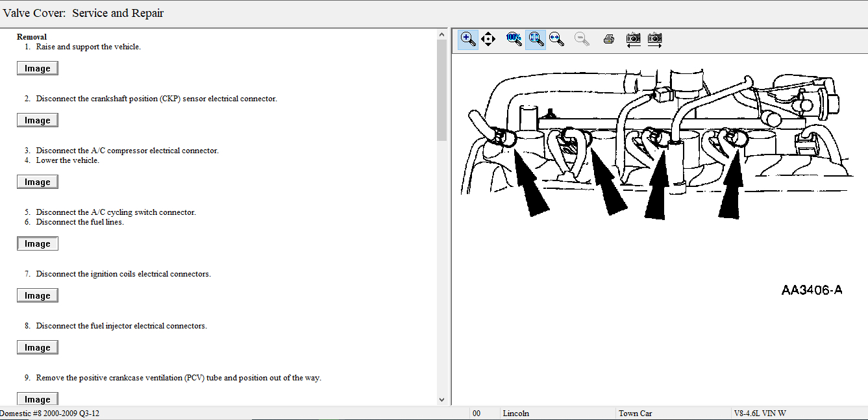Open Image under Disconnect the fuel lines
Image resolution: width=868 pixels, height=420 pixels.
(38, 243)
